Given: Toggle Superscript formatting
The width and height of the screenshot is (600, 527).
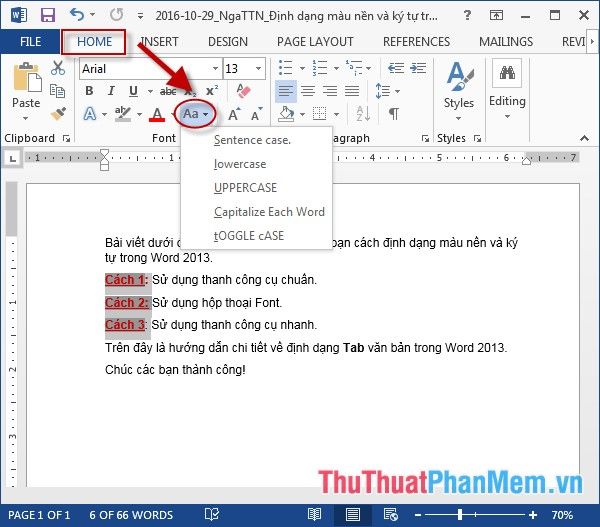Looking at the screenshot, I should pyautogui.click(x=212, y=91).
